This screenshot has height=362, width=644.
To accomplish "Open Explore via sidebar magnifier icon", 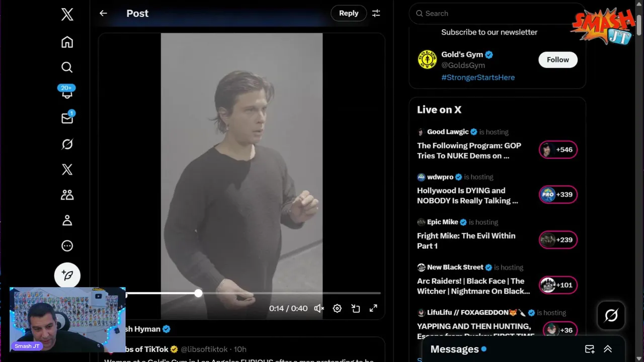I will click(67, 67).
